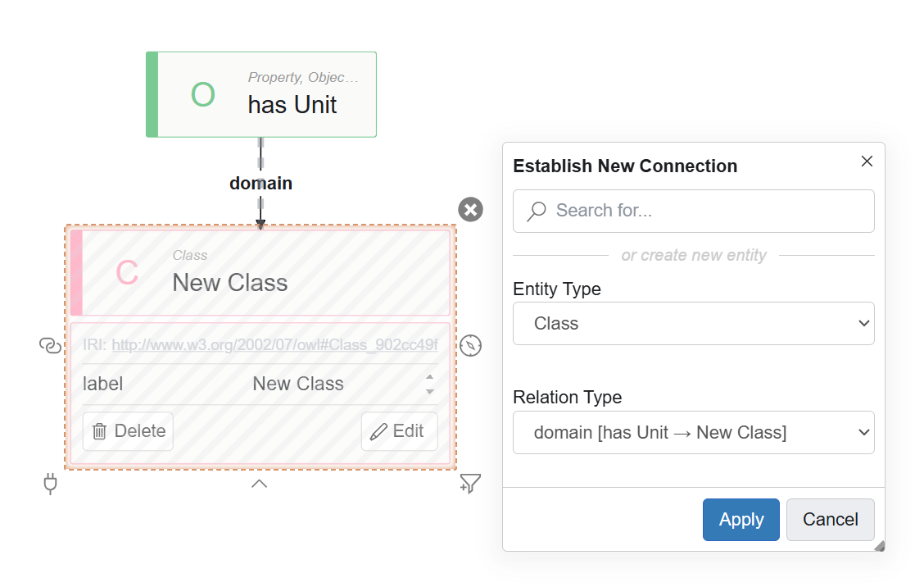The width and height of the screenshot is (924, 587).
Task: Remove New Class node with the round X icon
Action: coord(470,209)
